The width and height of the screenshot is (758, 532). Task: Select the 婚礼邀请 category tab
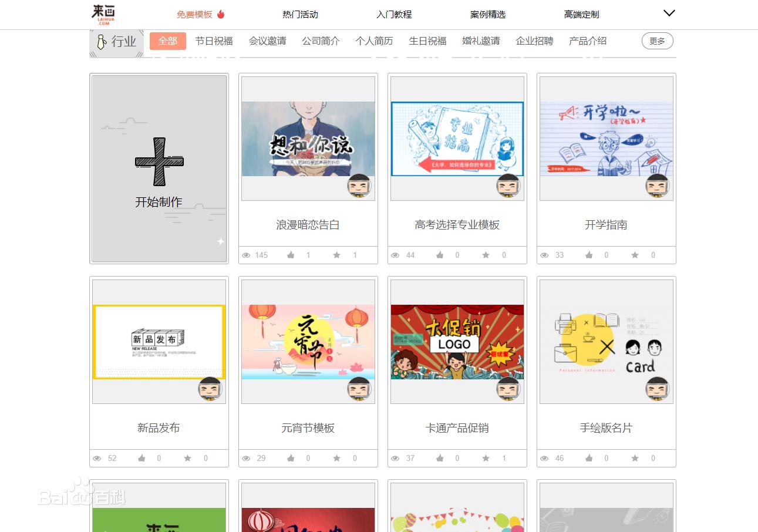coord(481,41)
